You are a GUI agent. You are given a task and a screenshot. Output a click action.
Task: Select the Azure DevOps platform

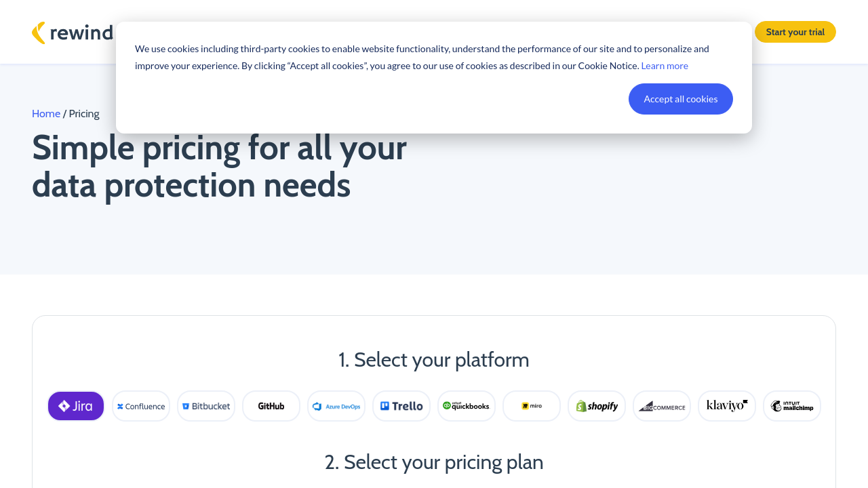336,406
